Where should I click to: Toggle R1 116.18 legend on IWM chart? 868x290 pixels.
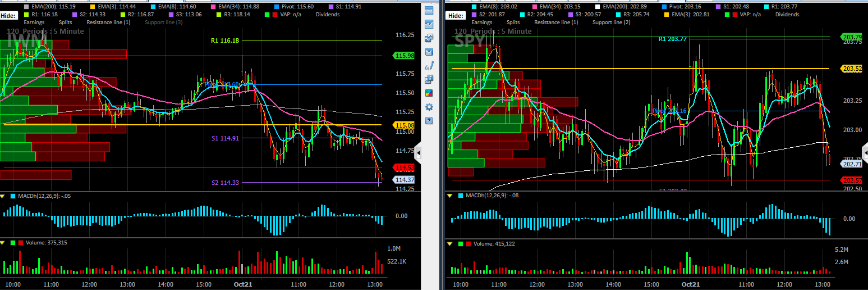click(42, 14)
